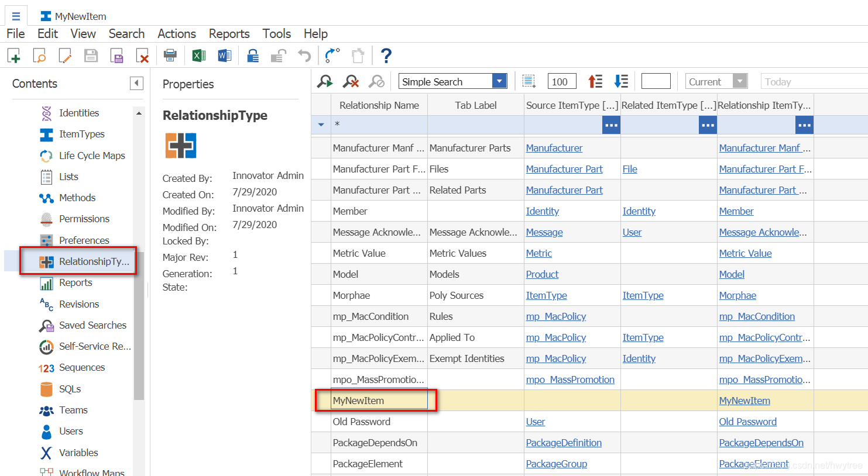The width and height of the screenshot is (868, 476).
Task: Click the Today date field
Action: pos(814,81)
